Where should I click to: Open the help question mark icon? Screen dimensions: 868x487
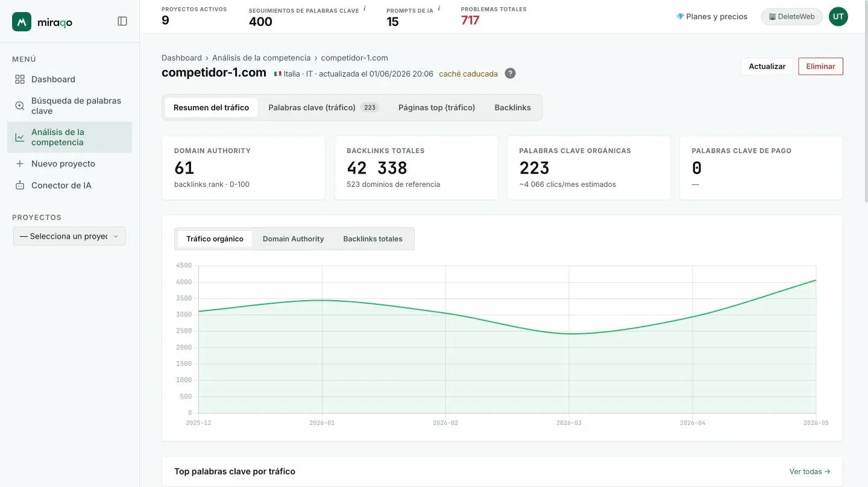coord(510,74)
